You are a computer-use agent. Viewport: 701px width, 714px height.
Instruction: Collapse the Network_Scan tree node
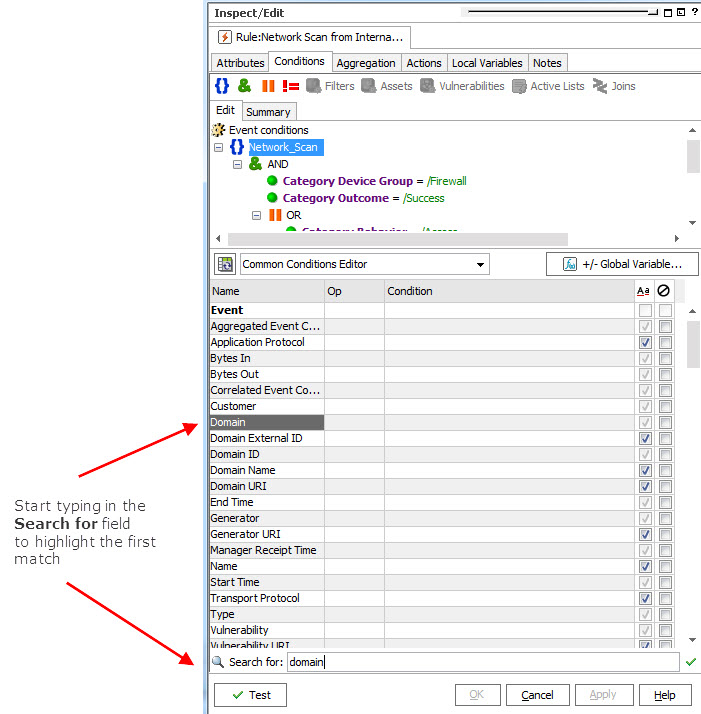coord(219,147)
